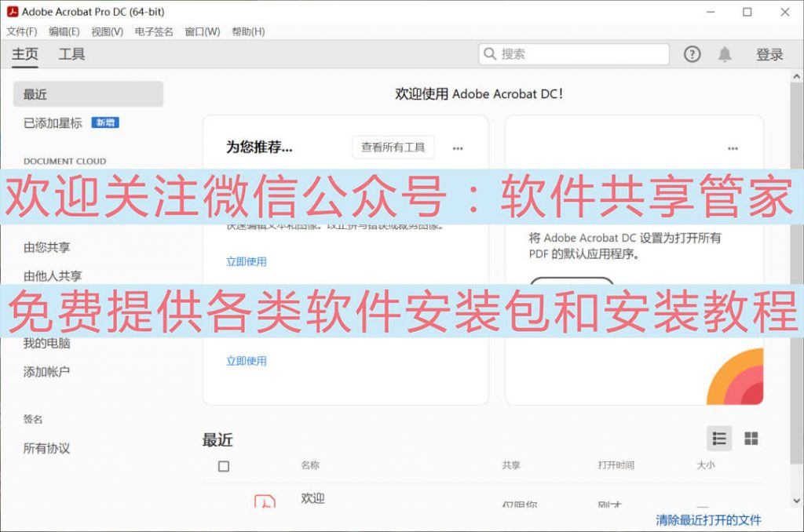This screenshot has width=804, height=532.
Task: Open the 窗口(W) menu
Action: (x=203, y=31)
